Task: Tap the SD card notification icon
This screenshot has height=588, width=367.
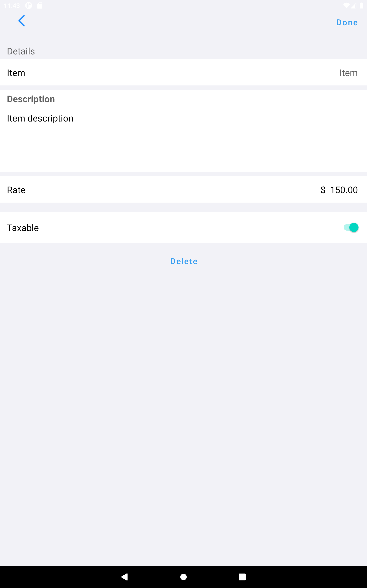Action: click(x=39, y=6)
